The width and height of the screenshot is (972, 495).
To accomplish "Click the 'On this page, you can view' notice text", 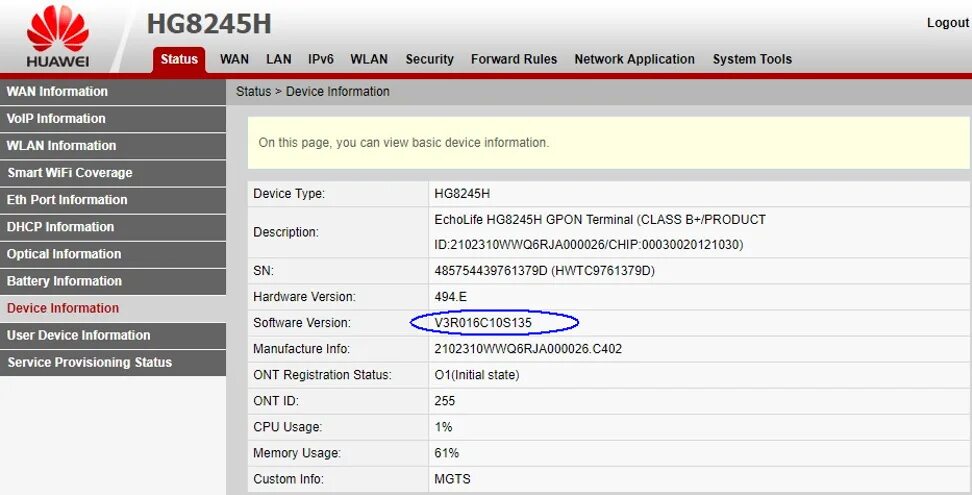I will tap(404, 142).
